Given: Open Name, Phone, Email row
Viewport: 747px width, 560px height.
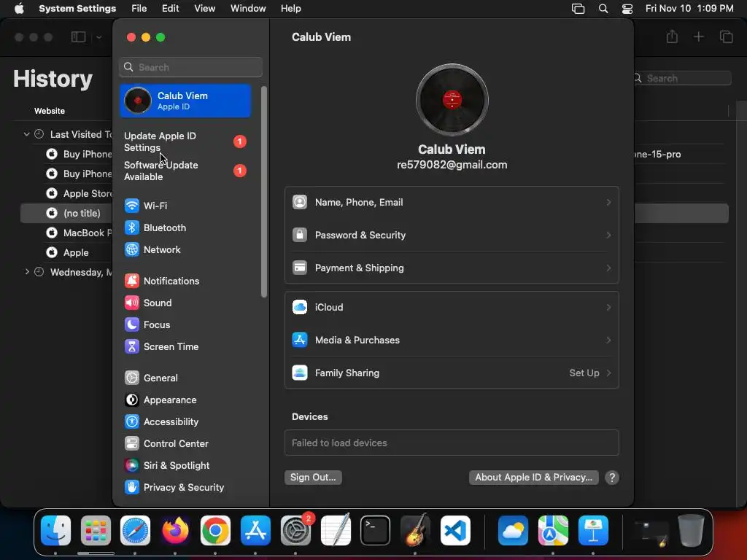Looking at the screenshot, I should tap(452, 203).
